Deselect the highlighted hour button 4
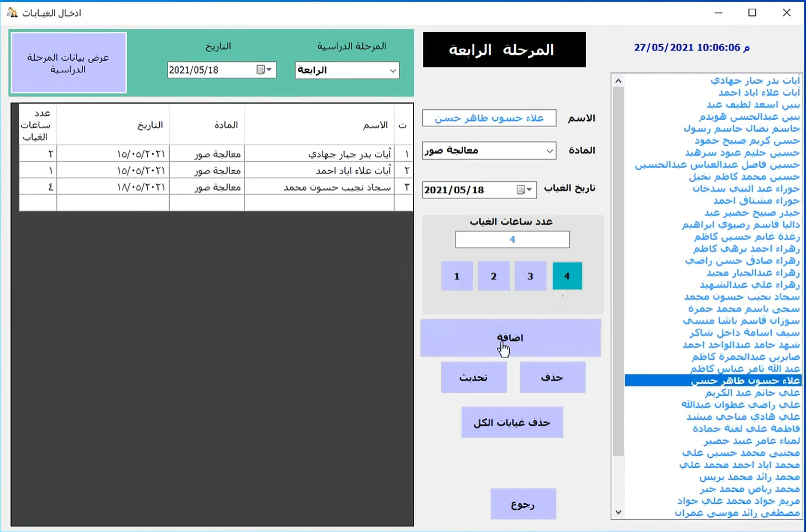 pyautogui.click(x=567, y=276)
